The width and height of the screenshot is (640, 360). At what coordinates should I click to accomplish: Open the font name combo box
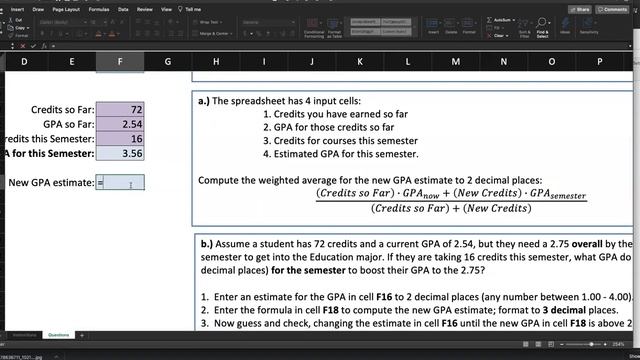pos(63,22)
